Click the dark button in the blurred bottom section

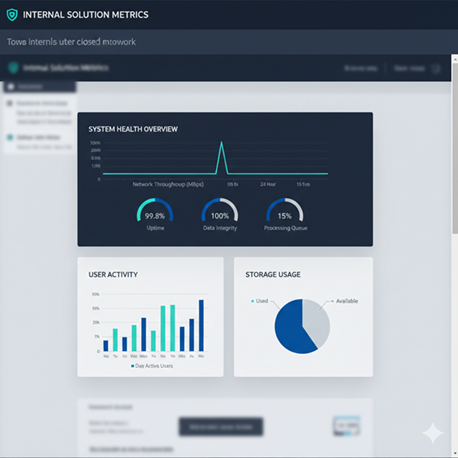click(221, 427)
